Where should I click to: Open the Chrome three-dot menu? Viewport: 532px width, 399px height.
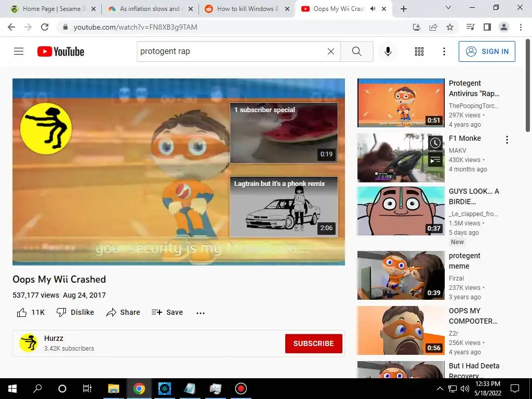(521, 27)
